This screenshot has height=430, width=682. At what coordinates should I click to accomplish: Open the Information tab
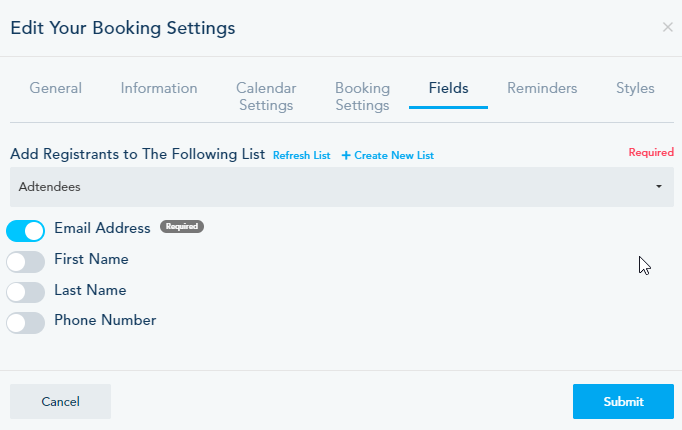[159, 88]
